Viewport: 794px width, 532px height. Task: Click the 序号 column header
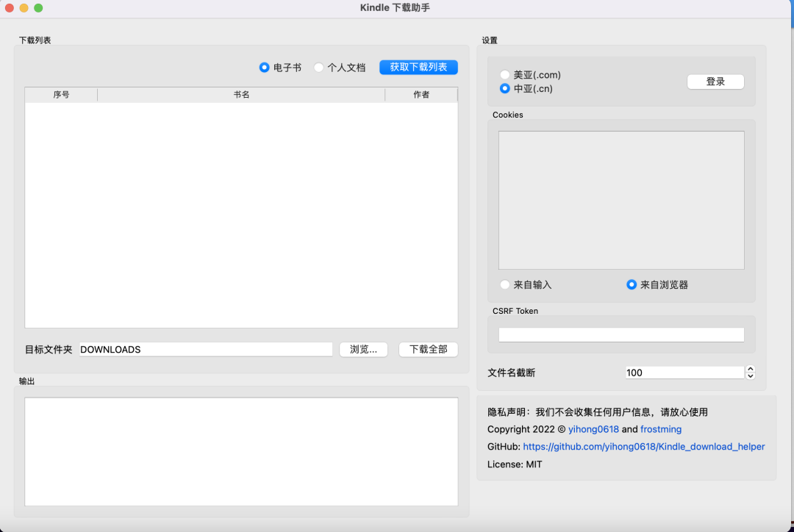coord(61,95)
